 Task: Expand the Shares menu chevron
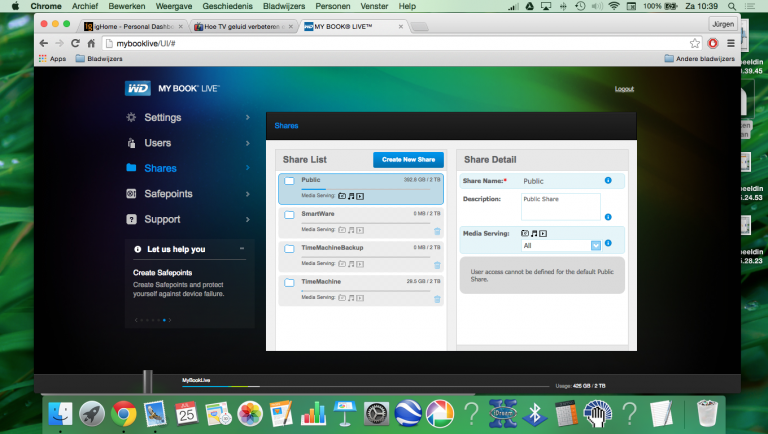[248, 168]
